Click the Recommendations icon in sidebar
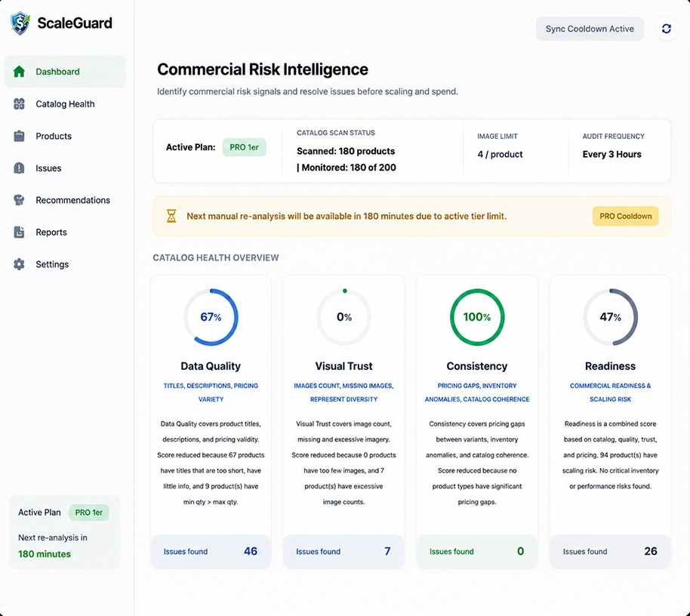 pyautogui.click(x=19, y=200)
